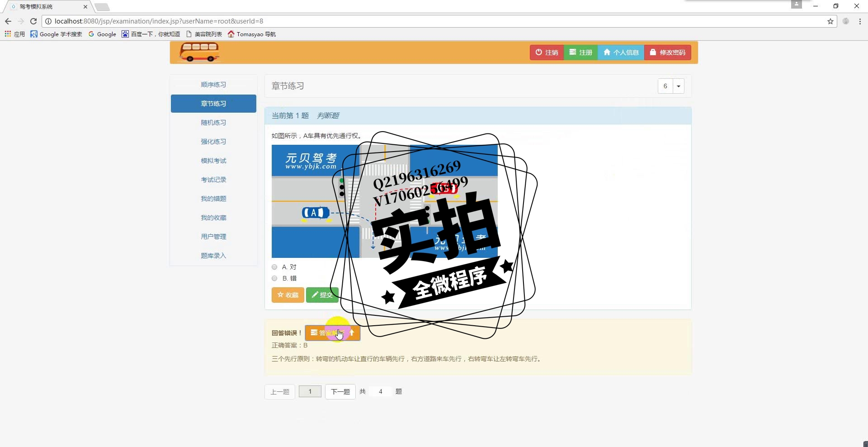Select 章节练习 in the sidebar
The height and width of the screenshot is (447, 868).
click(x=213, y=104)
